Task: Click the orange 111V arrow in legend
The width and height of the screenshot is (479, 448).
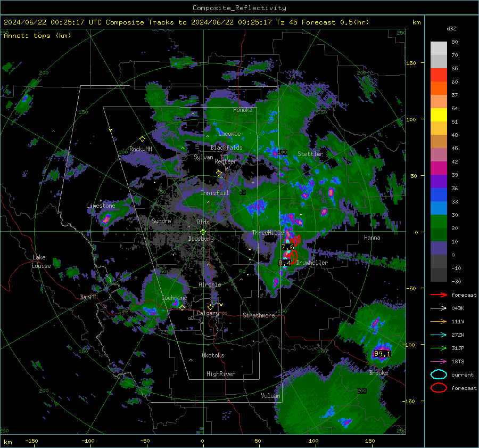Action: (x=439, y=321)
